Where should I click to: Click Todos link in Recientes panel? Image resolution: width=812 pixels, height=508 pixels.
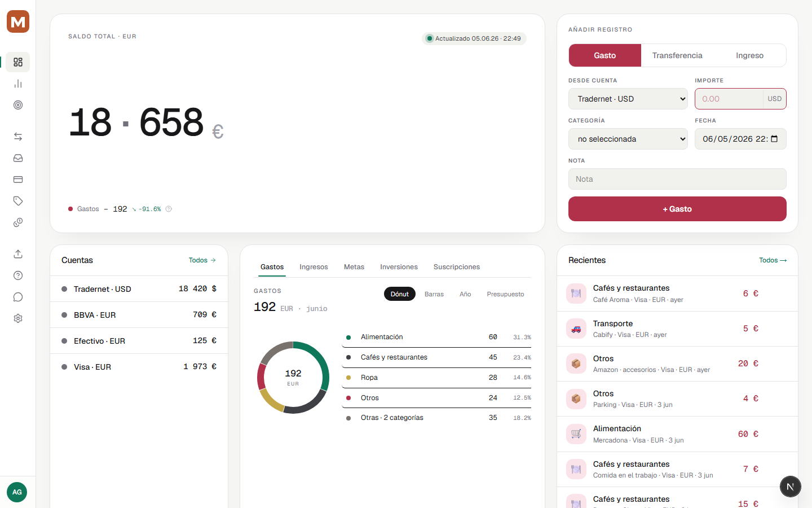[x=773, y=260]
